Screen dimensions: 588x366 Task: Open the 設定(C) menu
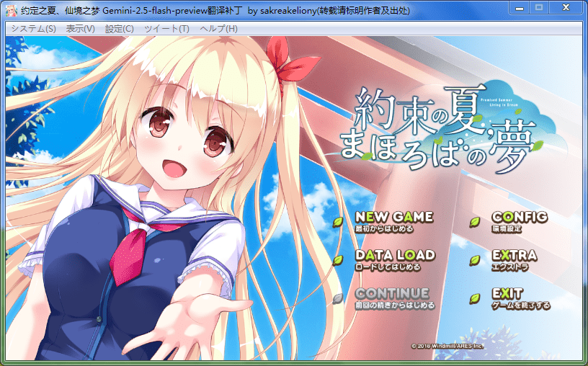click(119, 29)
